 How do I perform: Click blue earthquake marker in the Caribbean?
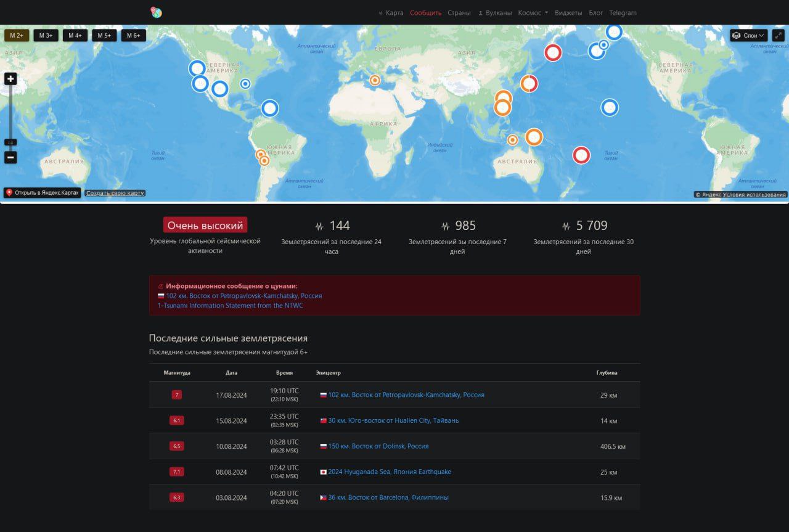pos(269,108)
